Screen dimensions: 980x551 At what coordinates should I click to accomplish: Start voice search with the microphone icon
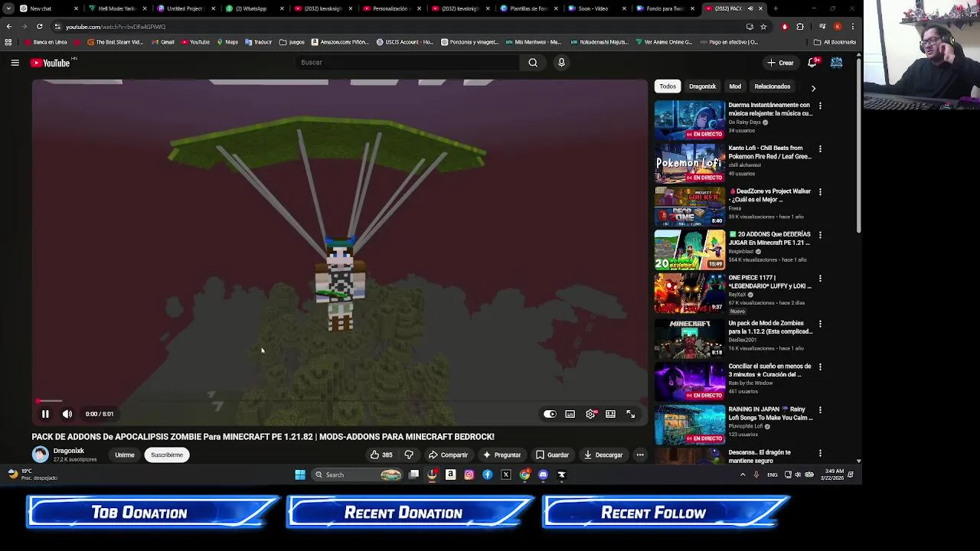pyautogui.click(x=561, y=63)
